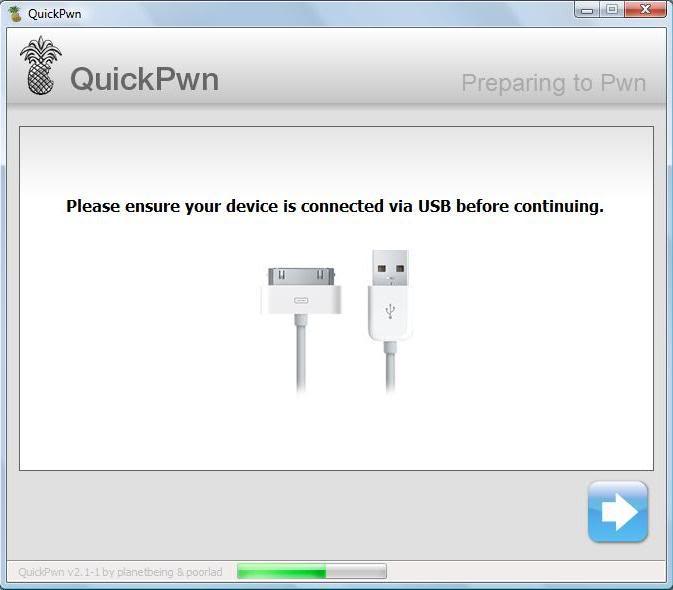Click the 30-pin dock connector white body

[301, 300]
